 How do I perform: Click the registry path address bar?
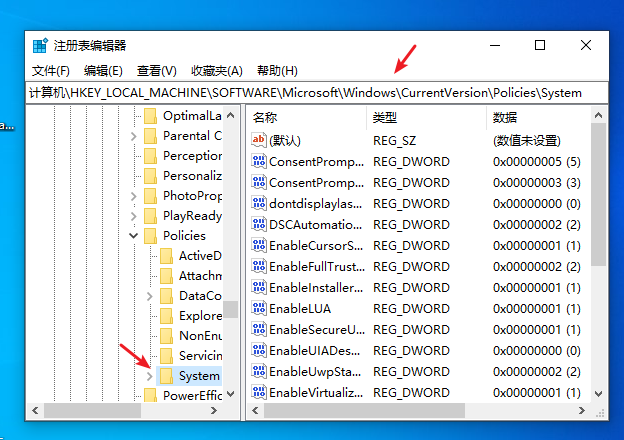click(x=312, y=93)
